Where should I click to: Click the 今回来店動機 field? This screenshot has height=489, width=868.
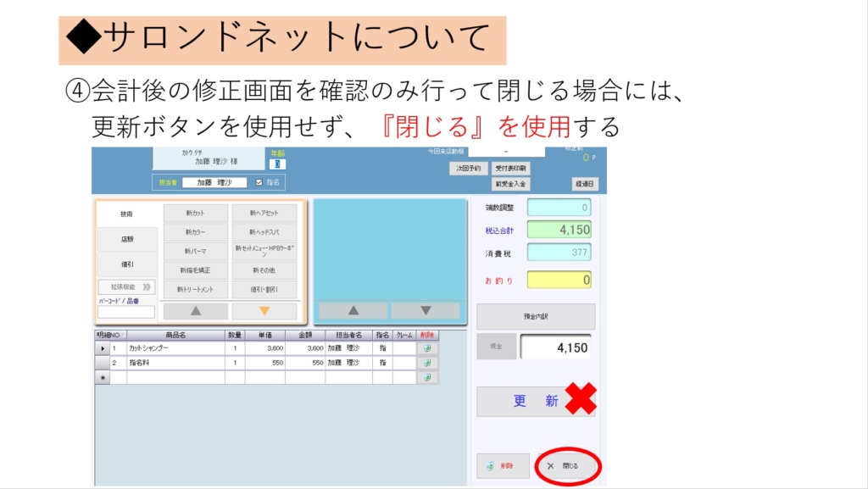coord(506,151)
